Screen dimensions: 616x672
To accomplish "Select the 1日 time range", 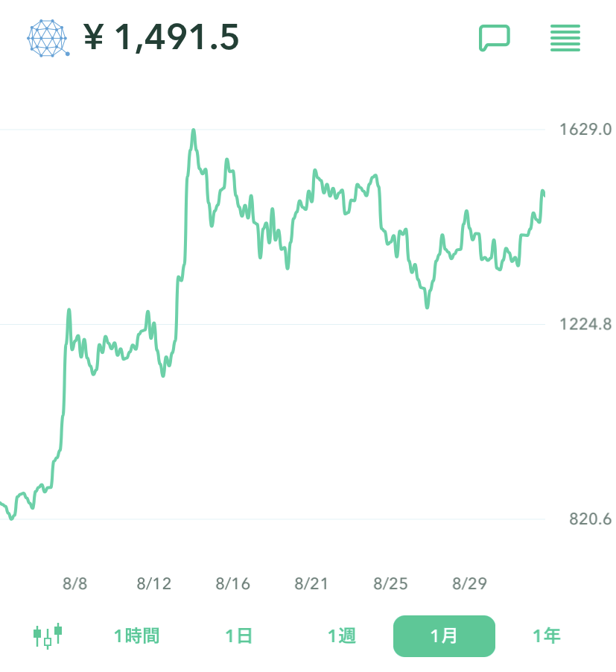I will 239,636.
